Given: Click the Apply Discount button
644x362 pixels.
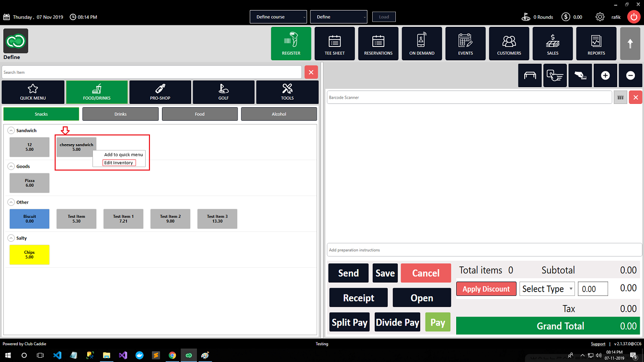Looking at the screenshot, I should (x=486, y=289).
